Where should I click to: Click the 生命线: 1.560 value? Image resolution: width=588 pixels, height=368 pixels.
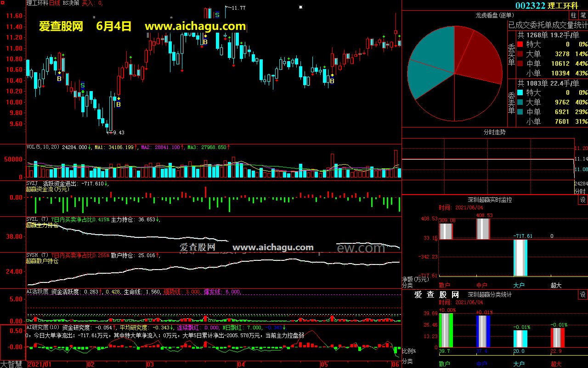tap(142, 292)
